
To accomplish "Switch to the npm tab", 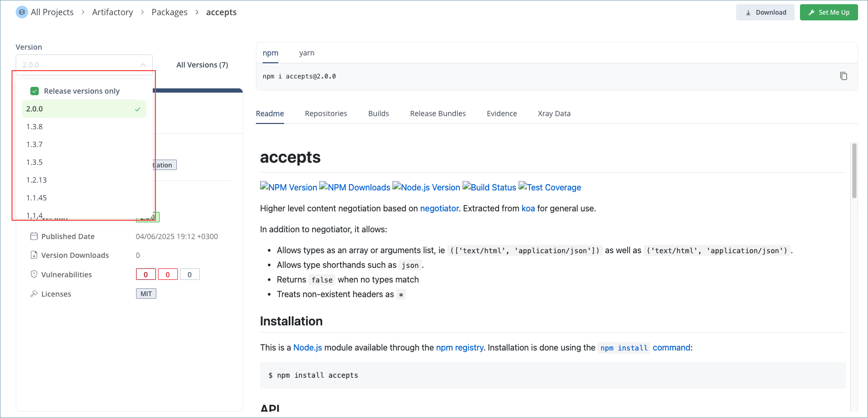I will 270,53.
